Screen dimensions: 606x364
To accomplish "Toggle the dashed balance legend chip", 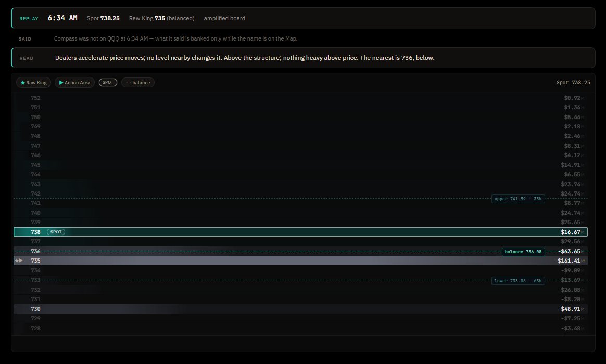I will [x=138, y=83].
